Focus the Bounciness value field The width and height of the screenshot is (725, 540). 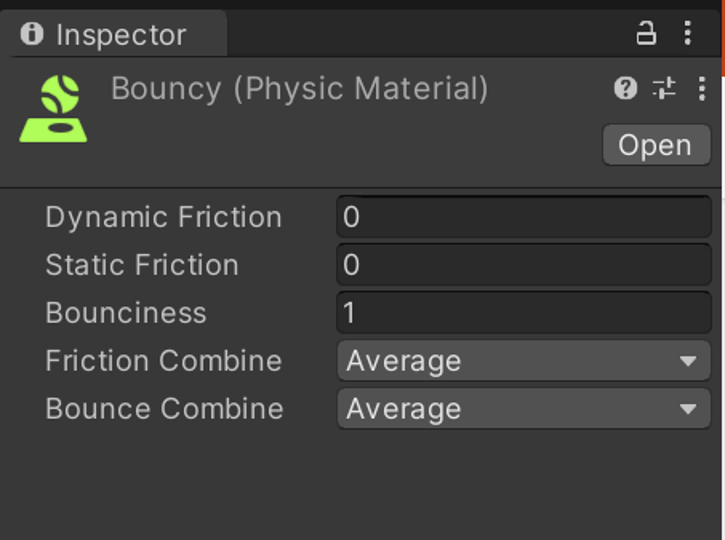click(x=524, y=313)
